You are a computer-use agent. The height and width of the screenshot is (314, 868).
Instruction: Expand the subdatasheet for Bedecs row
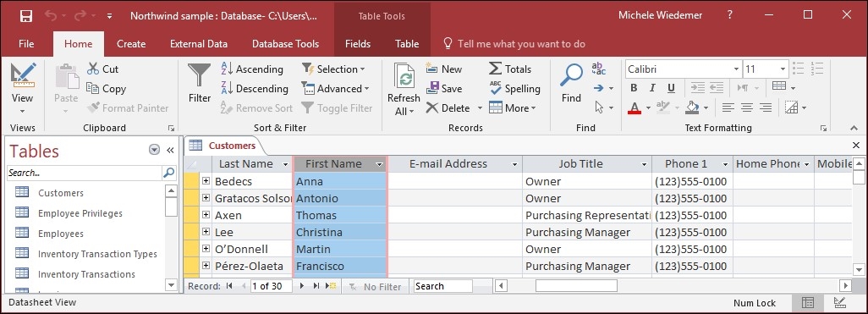(206, 181)
